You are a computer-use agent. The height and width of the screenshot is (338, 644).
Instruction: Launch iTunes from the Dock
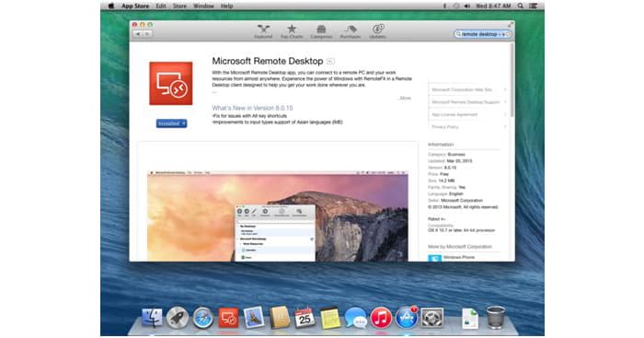pyautogui.click(x=381, y=319)
